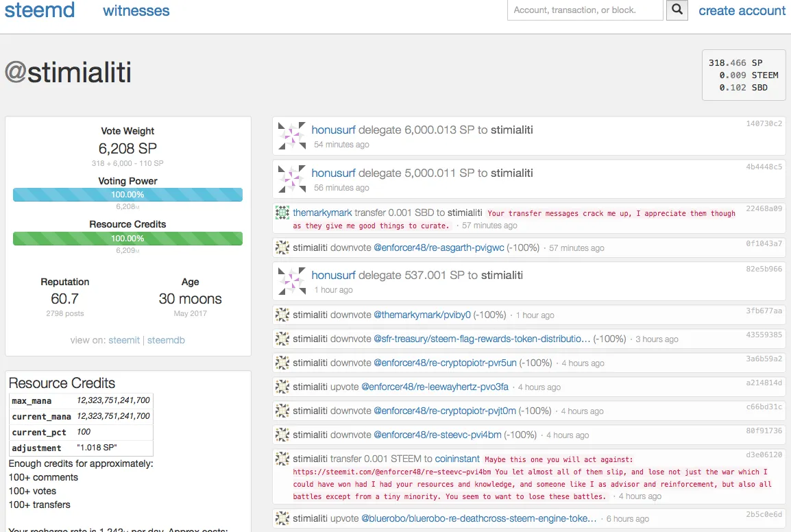Viewport: 791px width, 532px height.
Task: Open coininstant account link
Action: pos(457,459)
